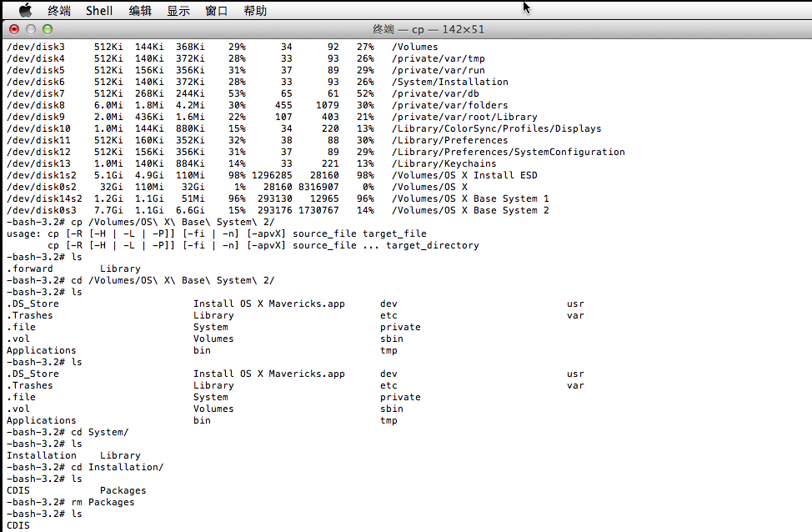Open the Shell menu
Viewport: 812px width, 532px height.
(99, 10)
